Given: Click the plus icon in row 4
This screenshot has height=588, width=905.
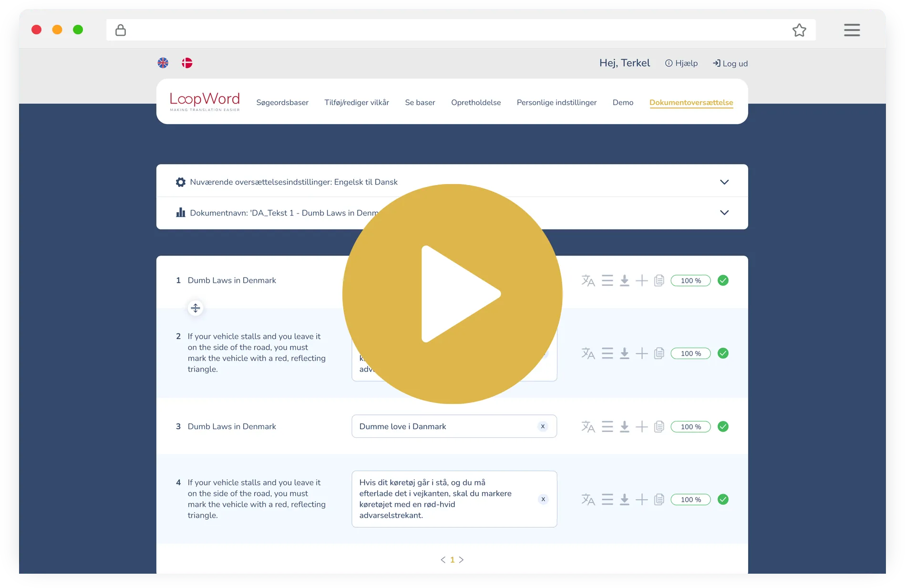Looking at the screenshot, I should coord(642,499).
